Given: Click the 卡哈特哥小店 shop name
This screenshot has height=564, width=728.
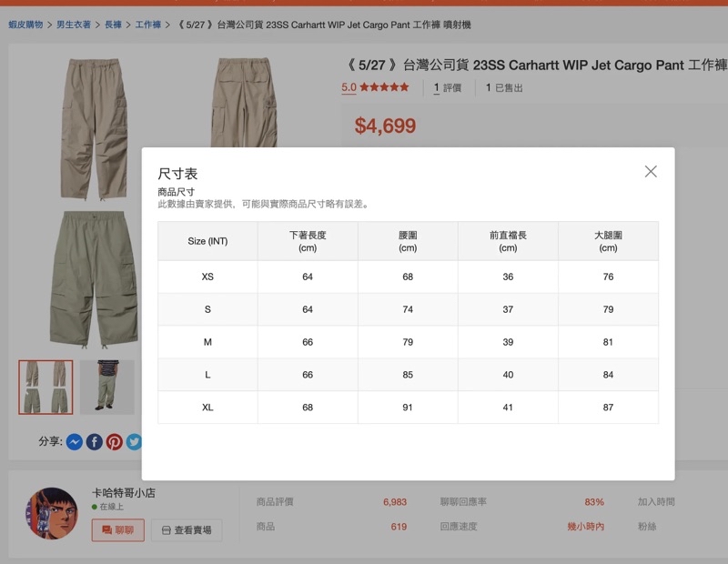Looking at the screenshot, I should pyautogui.click(x=124, y=493).
